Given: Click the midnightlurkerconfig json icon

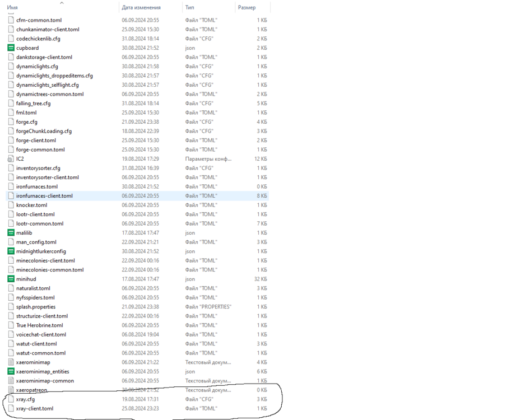Looking at the screenshot, I should [x=11, y=251].
